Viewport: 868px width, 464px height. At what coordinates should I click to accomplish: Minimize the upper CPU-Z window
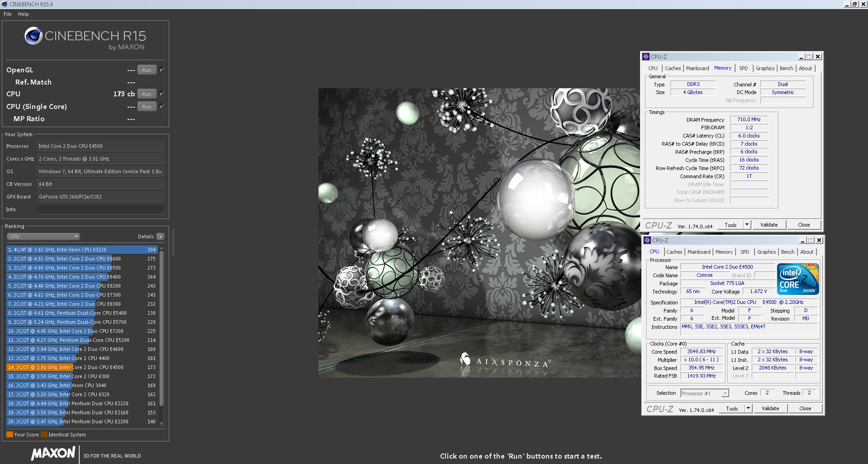801,57
